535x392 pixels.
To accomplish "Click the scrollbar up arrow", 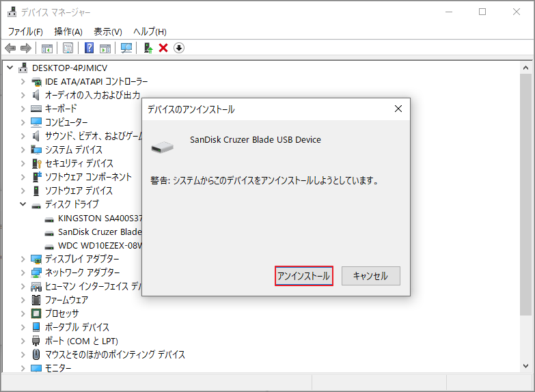I will (525, 68).
